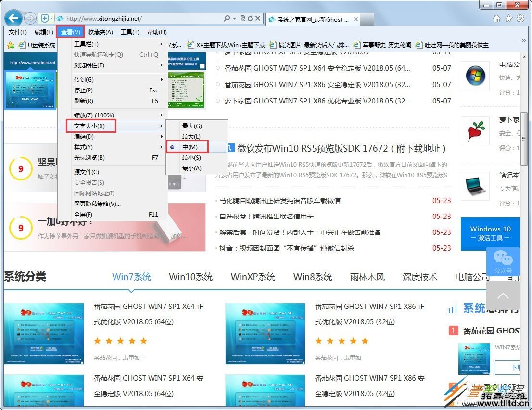Screen dimensions: 532x410
Task: Click the search magnifier in the address bar
Action: [227, 18]
